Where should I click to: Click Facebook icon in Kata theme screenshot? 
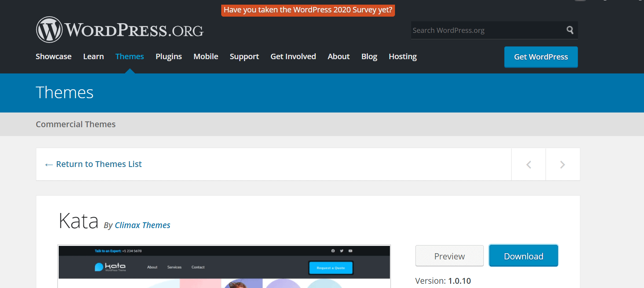point(333,251)
